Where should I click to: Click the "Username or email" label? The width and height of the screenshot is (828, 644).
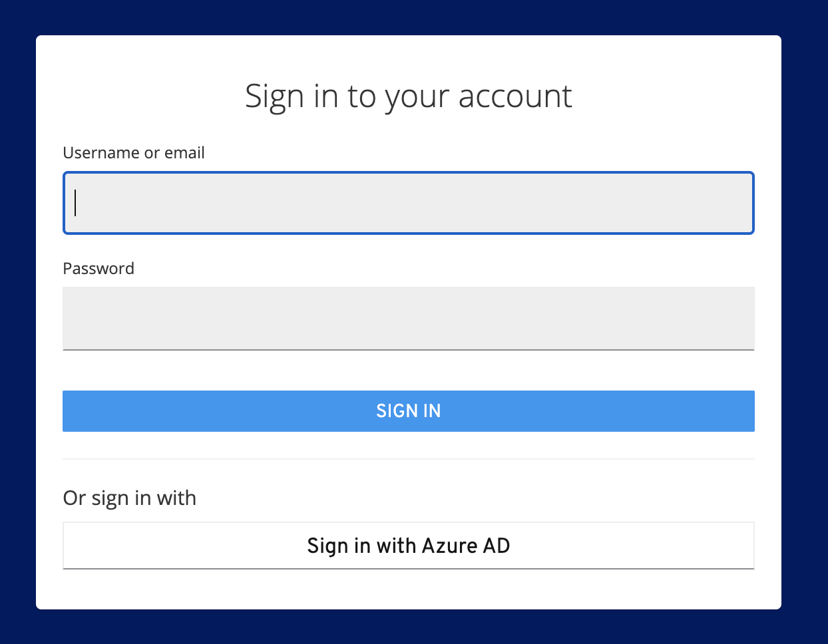point(133,153)
